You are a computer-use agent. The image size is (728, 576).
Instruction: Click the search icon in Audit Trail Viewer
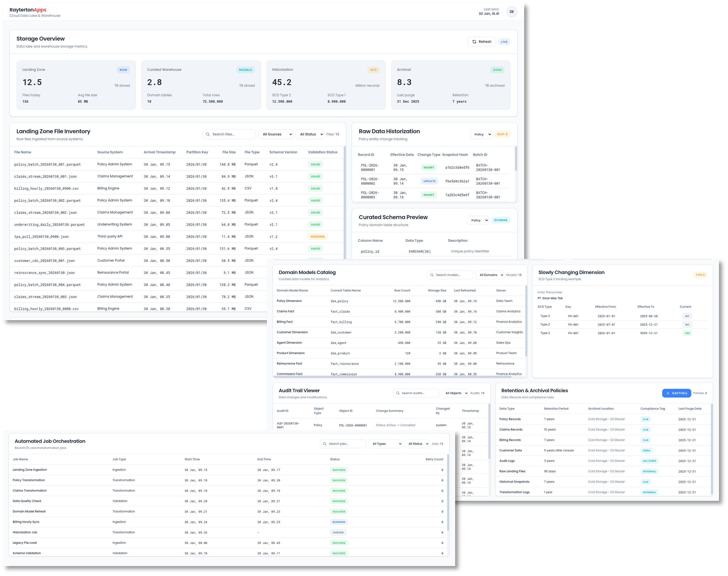tap(397, 393)
